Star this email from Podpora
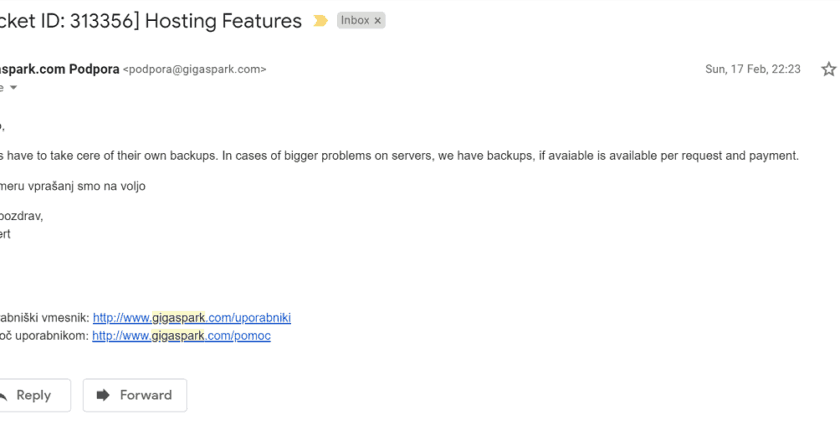 828,69
